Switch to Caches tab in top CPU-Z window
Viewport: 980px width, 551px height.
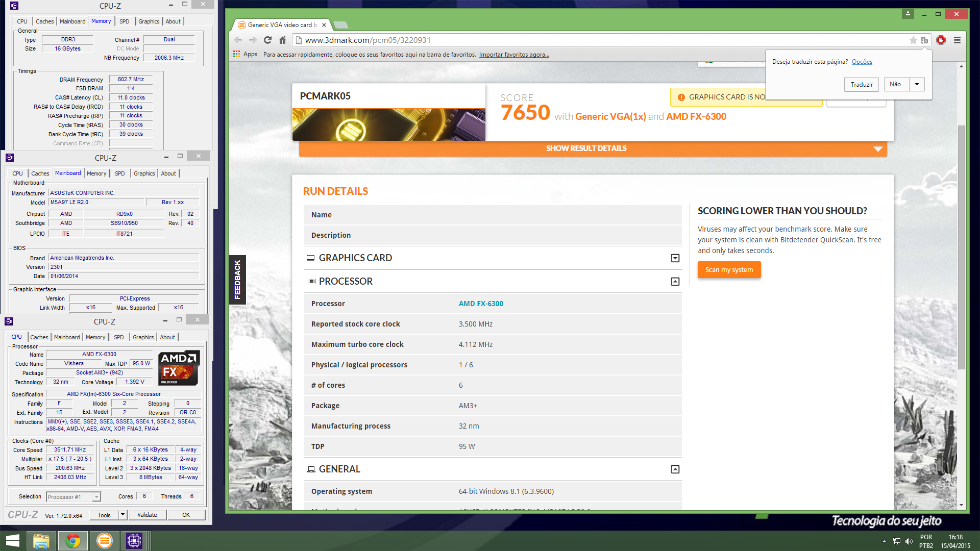(x=44, y=21)
